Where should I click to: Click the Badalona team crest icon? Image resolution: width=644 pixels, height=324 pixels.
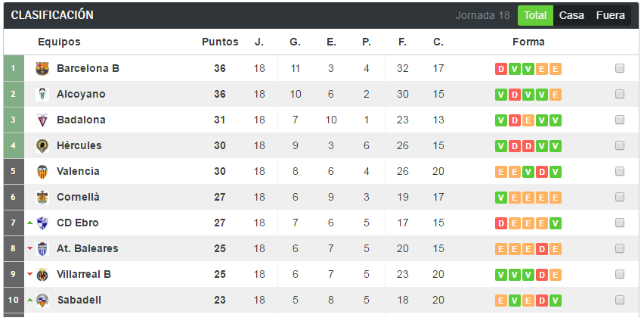[x=42, y=120]
